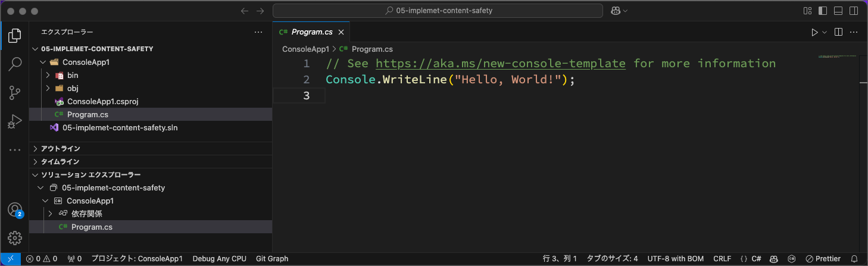Split the editor to the right
This screenshot has height=266, width=868.
[x=838, y=32]
